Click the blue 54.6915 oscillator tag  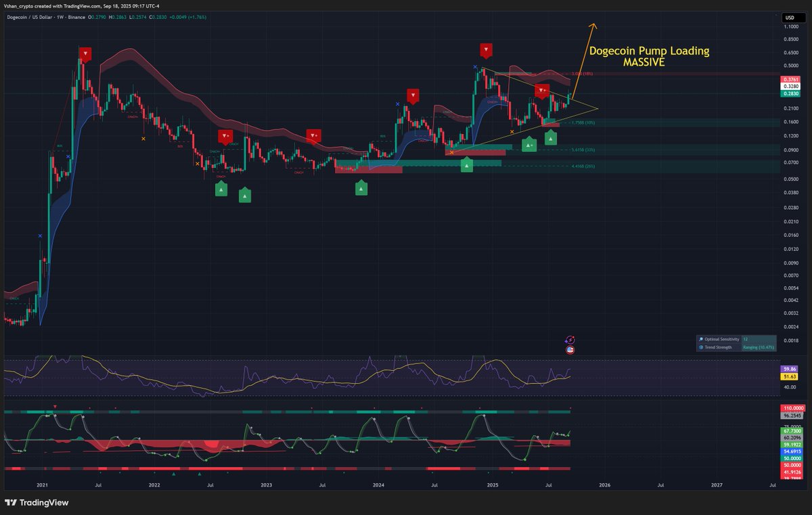[792, 451]
